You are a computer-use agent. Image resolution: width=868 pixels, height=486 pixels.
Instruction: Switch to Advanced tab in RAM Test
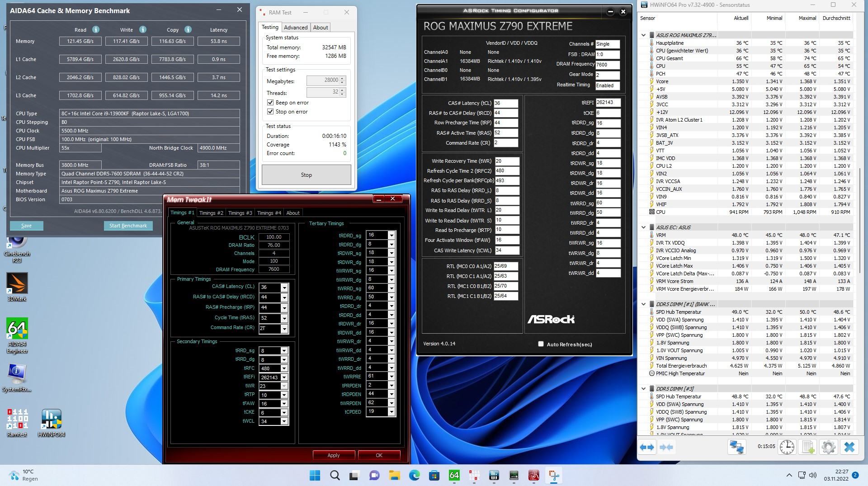click(296, 28)
